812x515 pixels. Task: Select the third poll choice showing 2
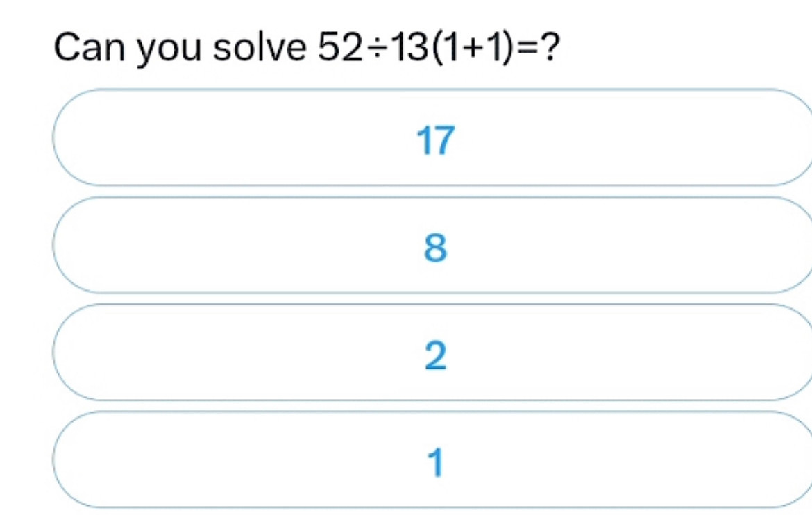click(434, 353)
